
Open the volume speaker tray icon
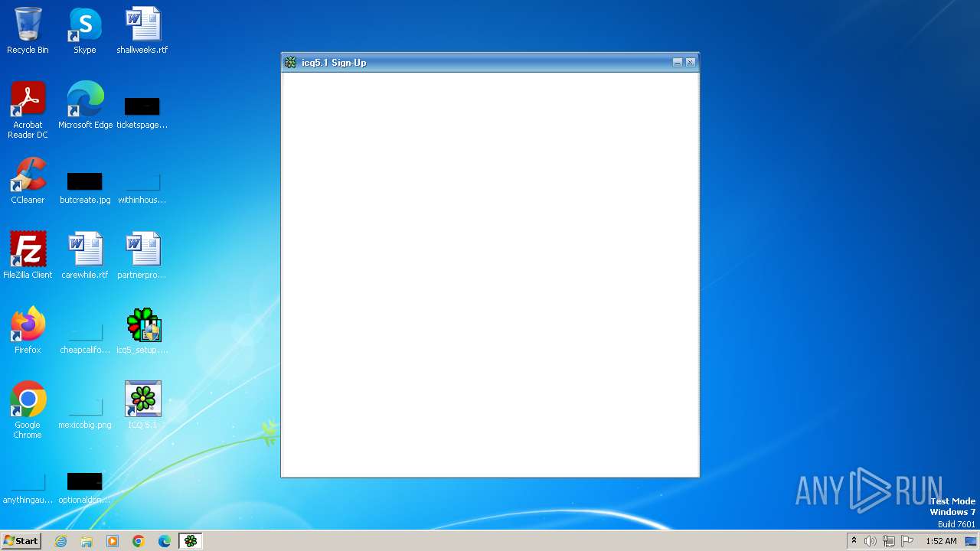pyautogui.click(x=871, y=541)
